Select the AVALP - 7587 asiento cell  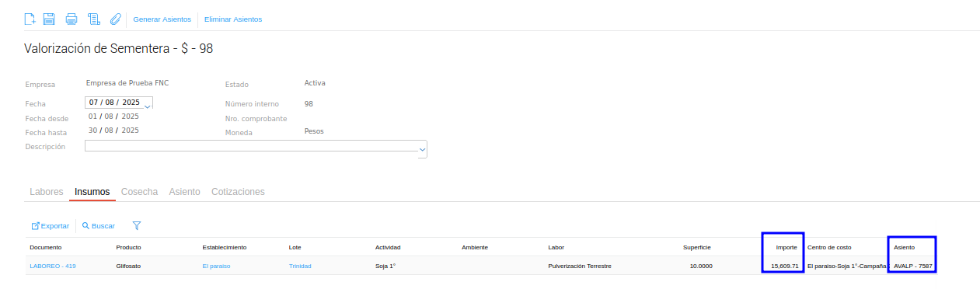pos(913,266)
